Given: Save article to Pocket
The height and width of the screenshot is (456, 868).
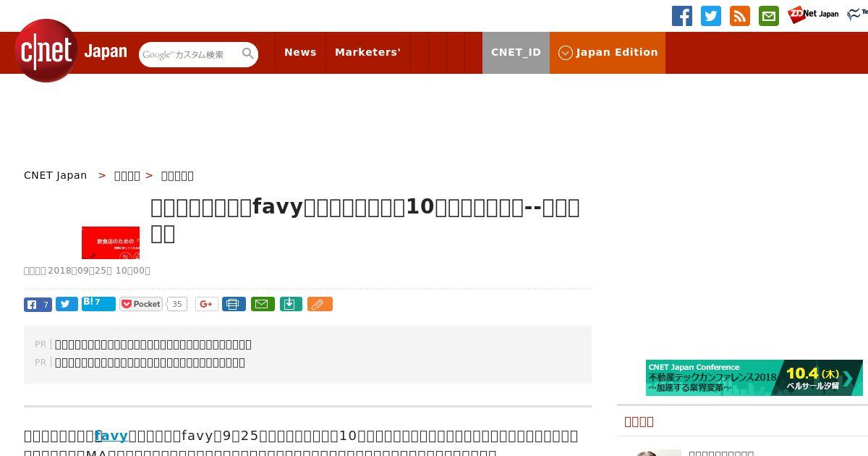Looking at the screenshot, I should (141, 304).
